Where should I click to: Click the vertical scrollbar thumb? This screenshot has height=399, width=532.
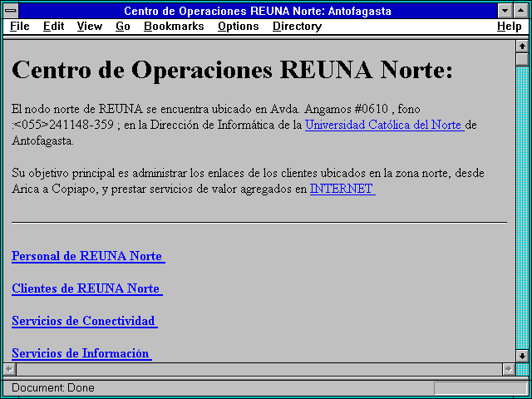tap(522, 59)
